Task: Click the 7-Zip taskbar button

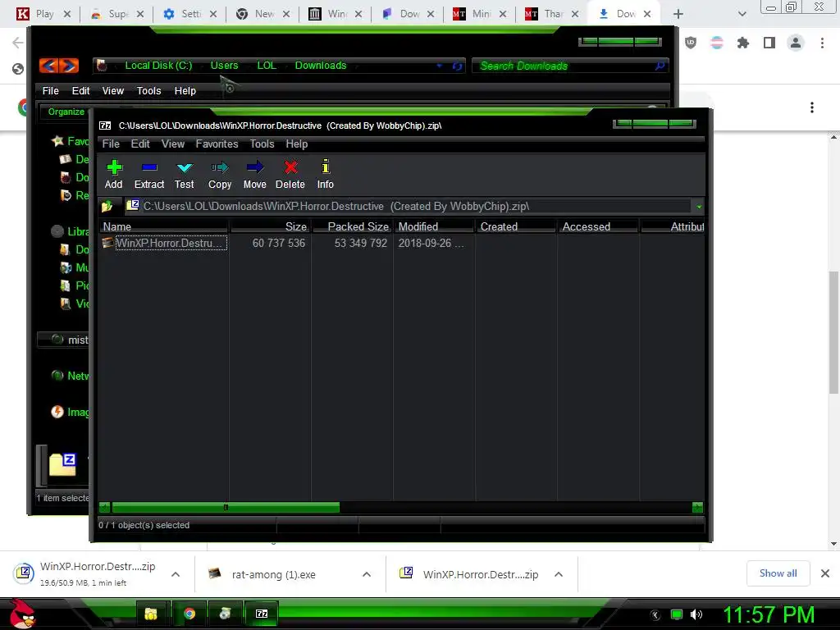Action: pos(262,614)
